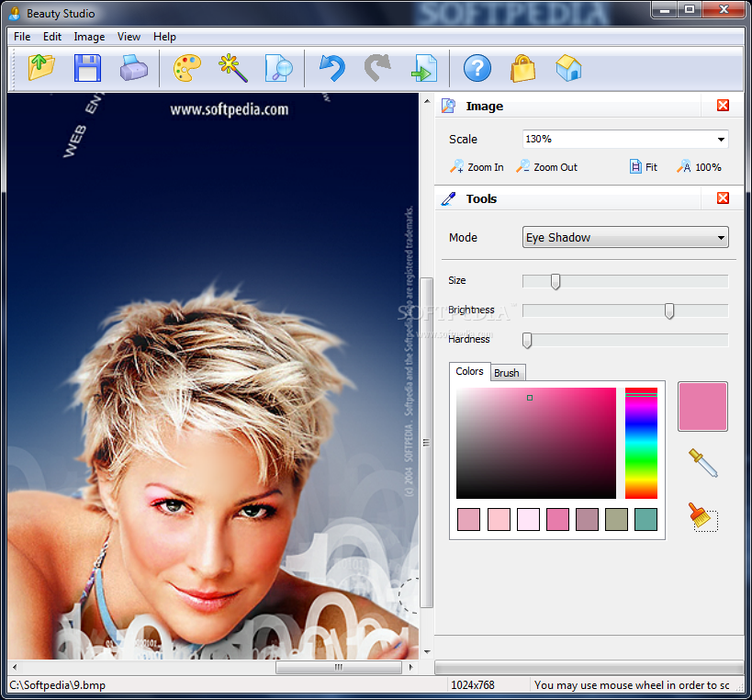Click the vertical scrollbar down arrow
Screen dimensions: 752x700
(x=427, y=652)
